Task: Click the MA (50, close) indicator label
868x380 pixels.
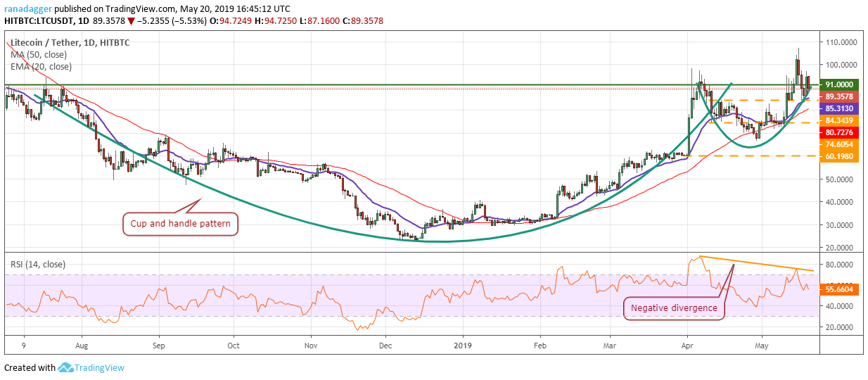Action: (38, 54)
